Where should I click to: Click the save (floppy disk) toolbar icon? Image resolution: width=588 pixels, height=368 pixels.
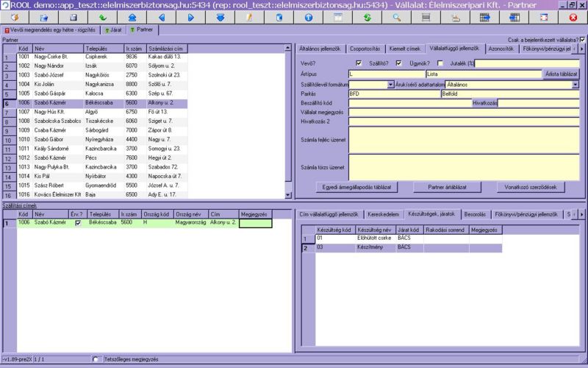73,16
